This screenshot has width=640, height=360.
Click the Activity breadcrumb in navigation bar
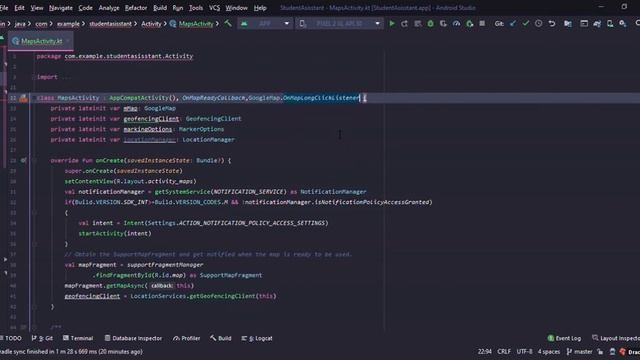click(x=151, y=24)
